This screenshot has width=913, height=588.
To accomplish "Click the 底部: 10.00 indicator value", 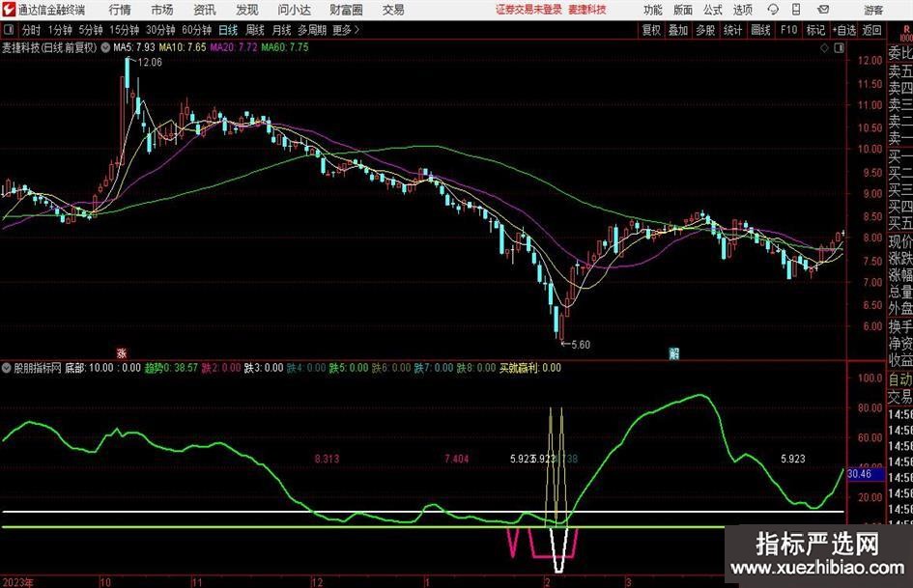I will pyautogui.click(x=89, y=368).
